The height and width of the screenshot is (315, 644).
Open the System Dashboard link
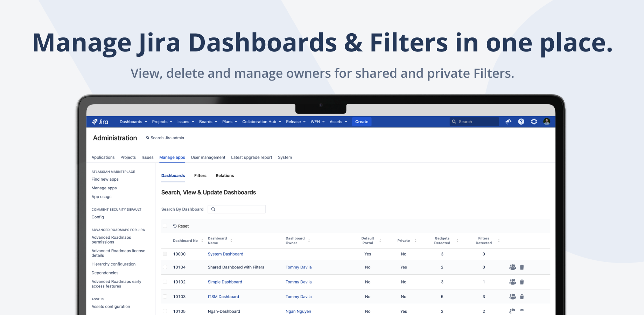click(x=225, y=254)
